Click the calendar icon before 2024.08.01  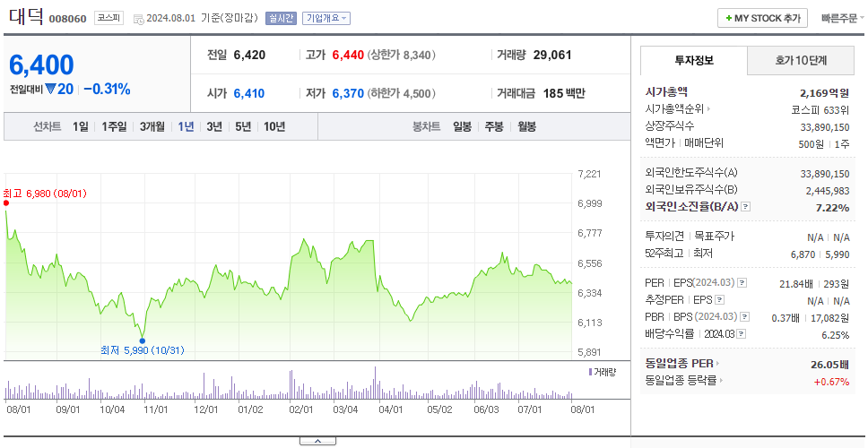(138, 18)
